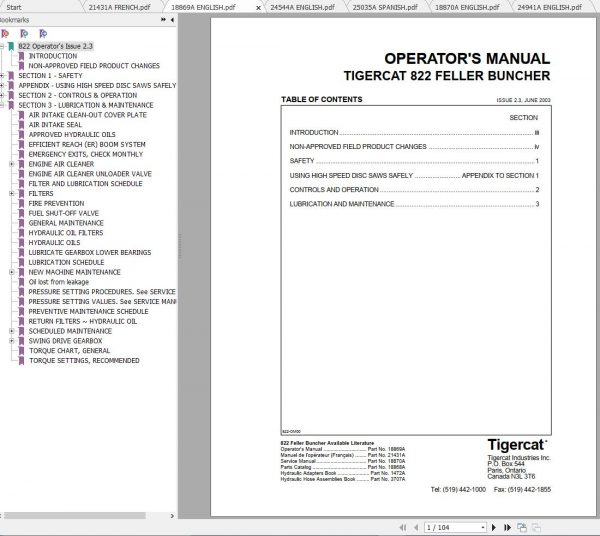Click the bookmark icon beside LUBRICATION SCHEDULE

coord(21,262)
